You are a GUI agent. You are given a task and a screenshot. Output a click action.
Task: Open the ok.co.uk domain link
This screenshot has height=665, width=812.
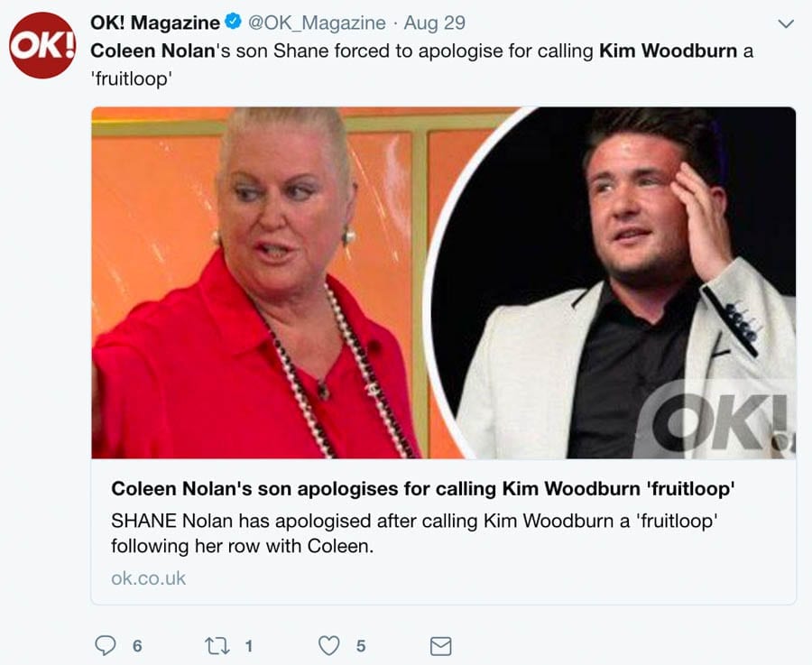pos(148,578)
